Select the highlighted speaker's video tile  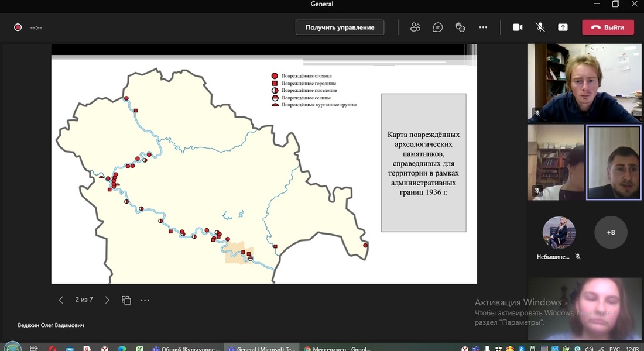(x=613, y=163)
